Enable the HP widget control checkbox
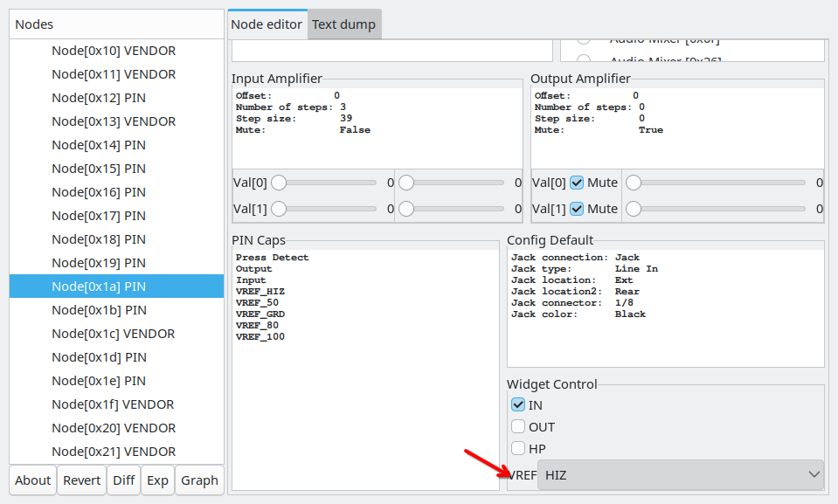The image size is (838, 504). pos(518,448)
